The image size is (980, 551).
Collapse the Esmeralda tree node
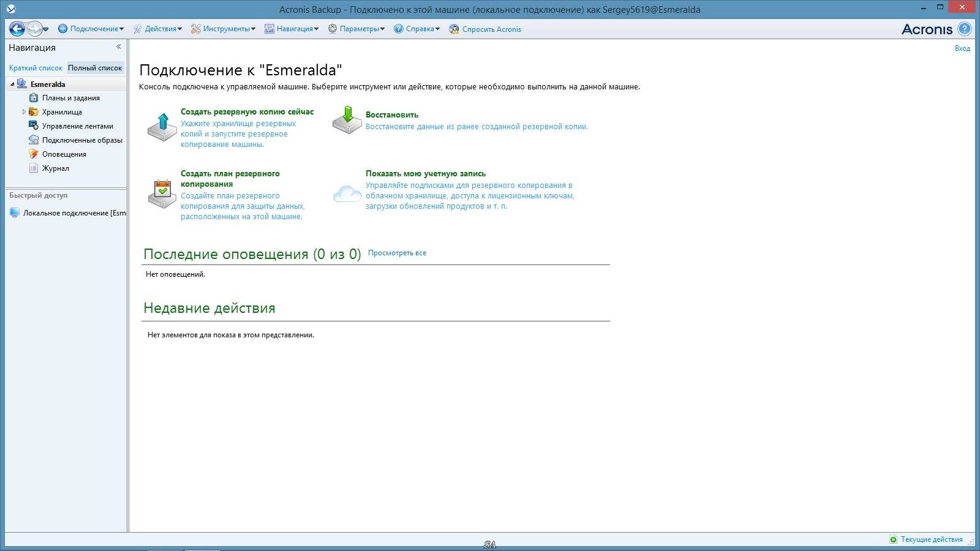pyautogui.click(x=12, y=84)
